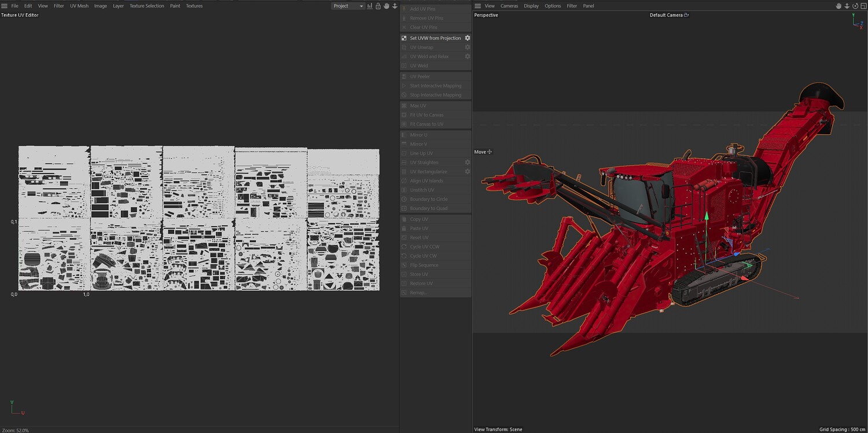Viewport: 868px width, 433px height.
Task: Open the 3D viewport hamburger menu
Action: click(478, 6)
